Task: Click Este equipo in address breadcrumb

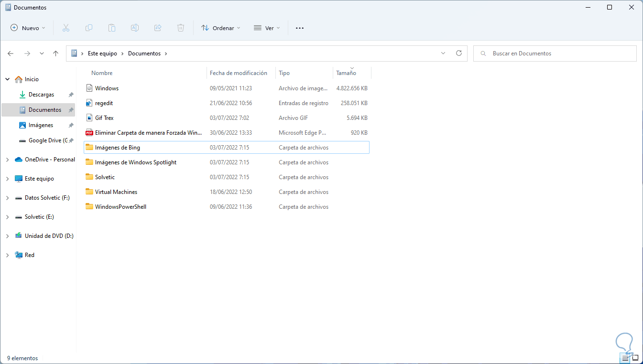Action: pos(102,54)
